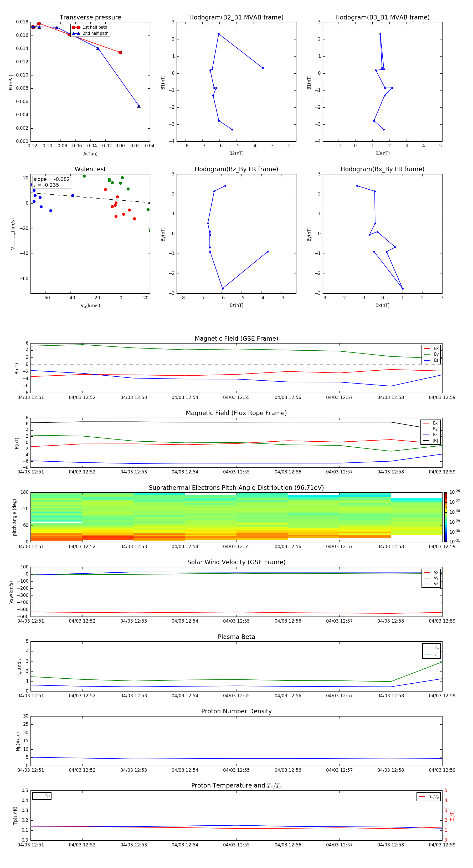The height and width of the screenshot is (868, 473).
Task: Click '1st half path' legend entry
Action: 90,27
